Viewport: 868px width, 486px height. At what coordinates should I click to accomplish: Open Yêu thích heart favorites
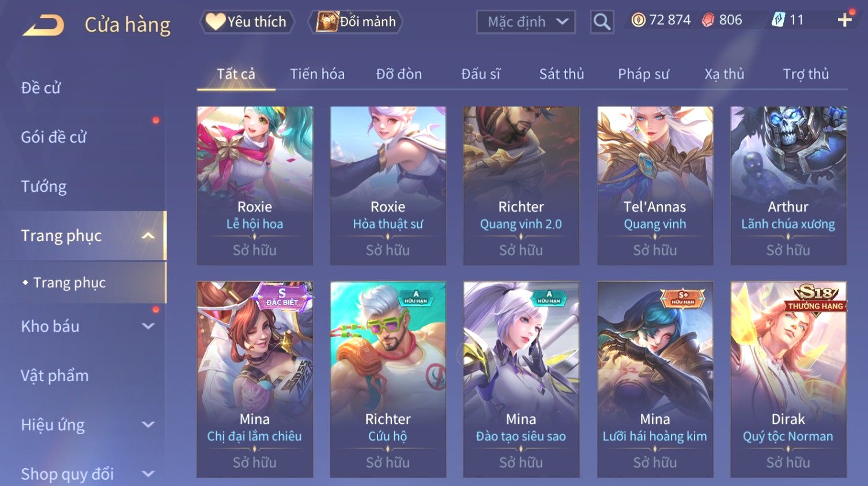247,22
